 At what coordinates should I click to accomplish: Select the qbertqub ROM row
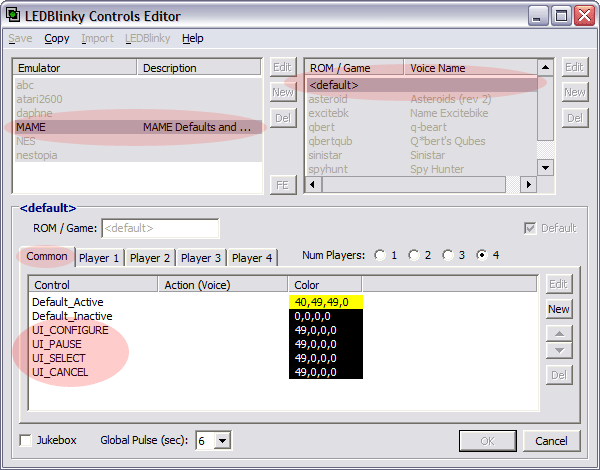421,141
